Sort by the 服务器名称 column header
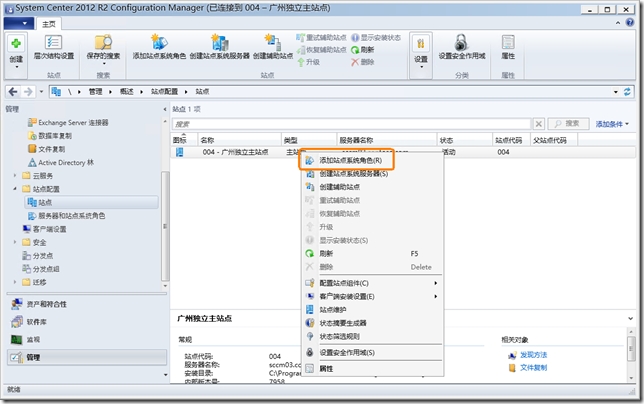 (x=386, y=140)
